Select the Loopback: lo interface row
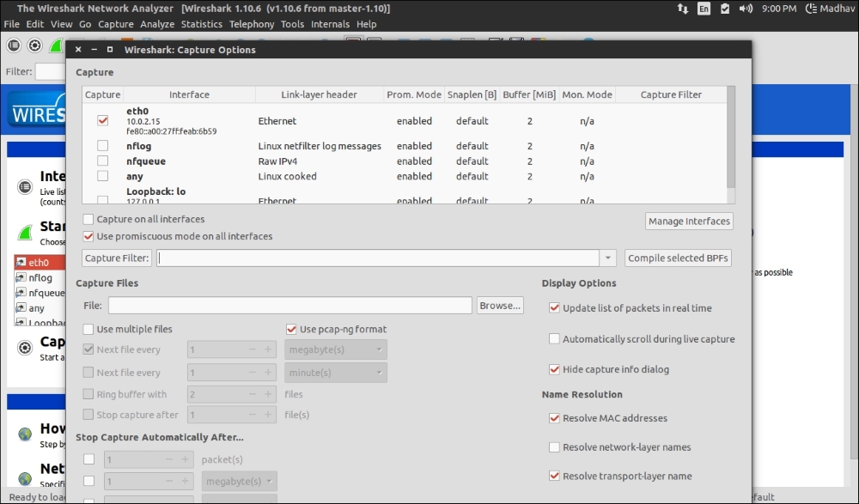The image size is (859, 504). (405, 196)
